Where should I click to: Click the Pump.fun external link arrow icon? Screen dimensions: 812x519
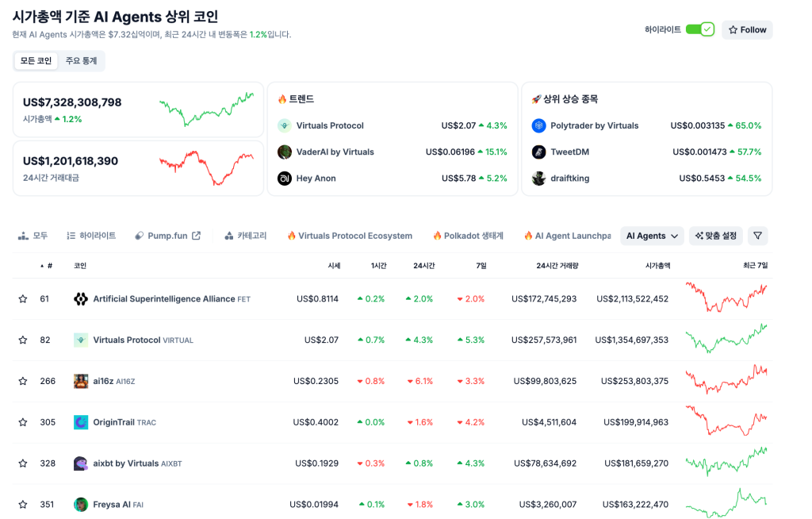click(x=197, y=236)
